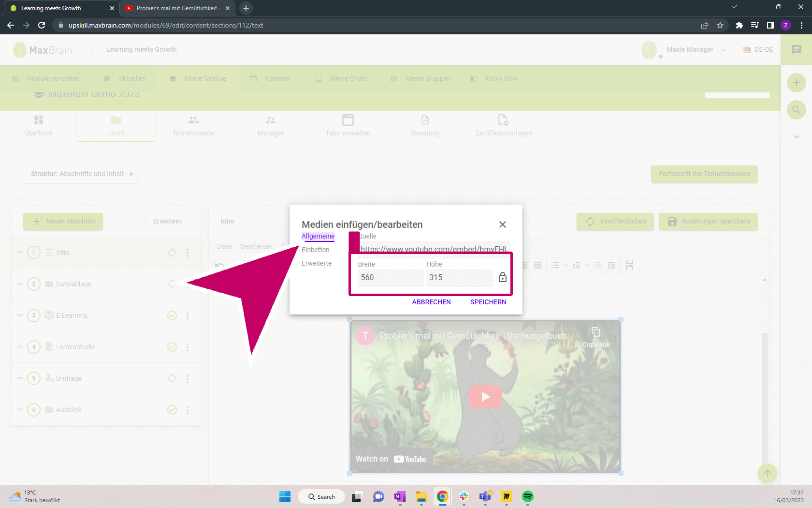
Task: Play the embedded YouTube video
Action: coord(485,397)
